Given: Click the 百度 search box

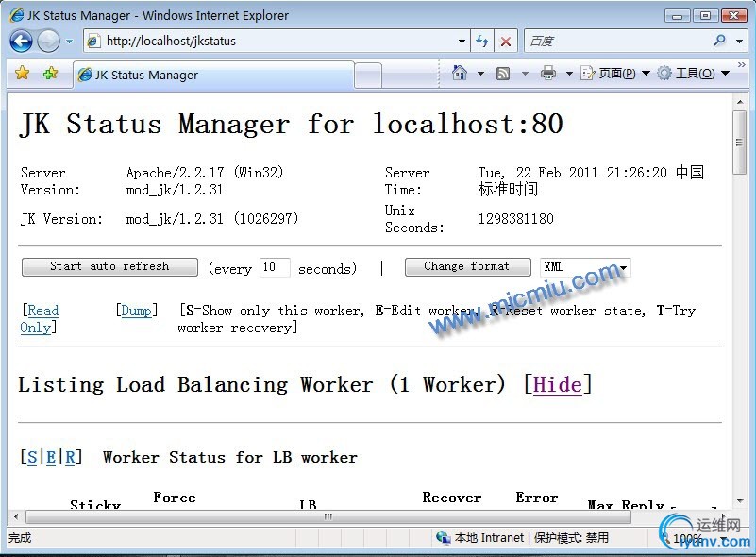Looking at the screenshot, I should (617, 41).
